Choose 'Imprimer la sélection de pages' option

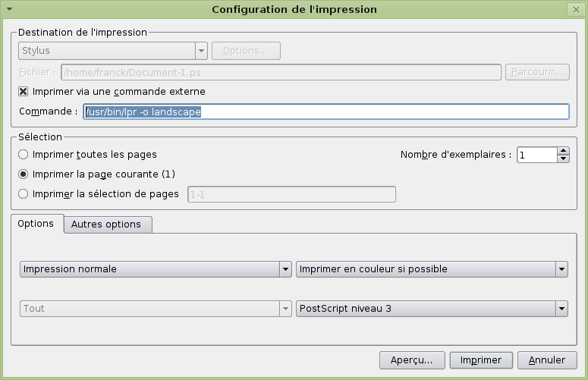pyautogui.click(x=24, y=194)
